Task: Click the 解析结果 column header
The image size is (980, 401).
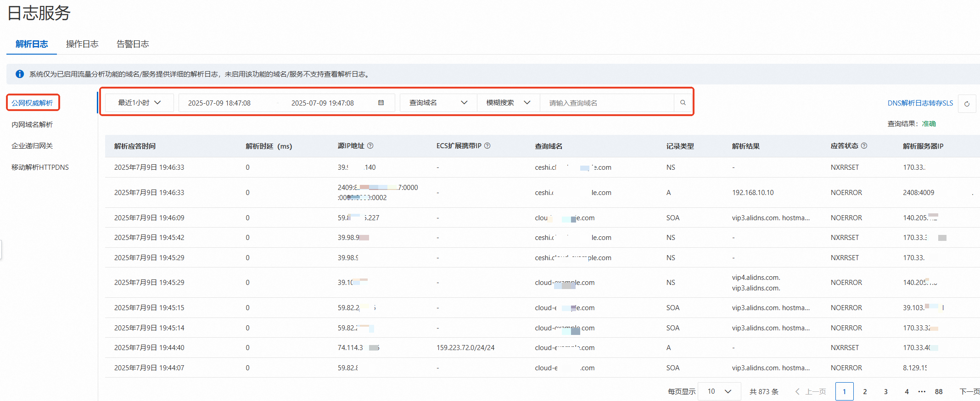Action: click(746, 146)
